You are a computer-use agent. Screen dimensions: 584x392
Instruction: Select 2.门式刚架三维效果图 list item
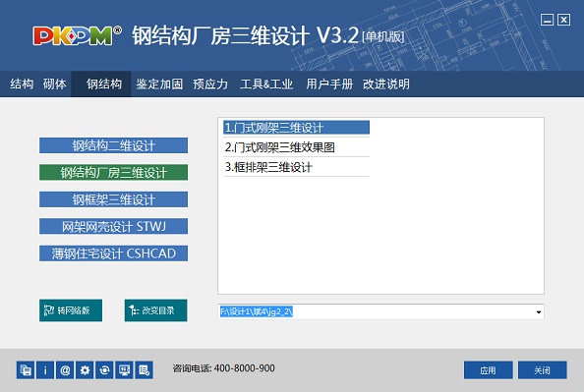297,147
